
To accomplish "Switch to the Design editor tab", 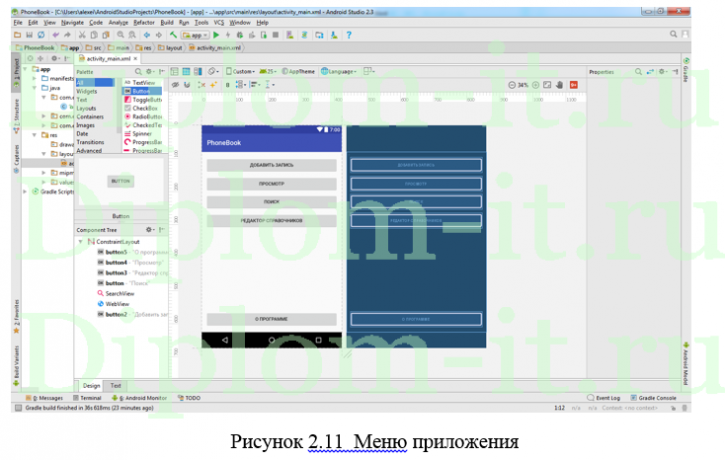I will click(91, 386).
